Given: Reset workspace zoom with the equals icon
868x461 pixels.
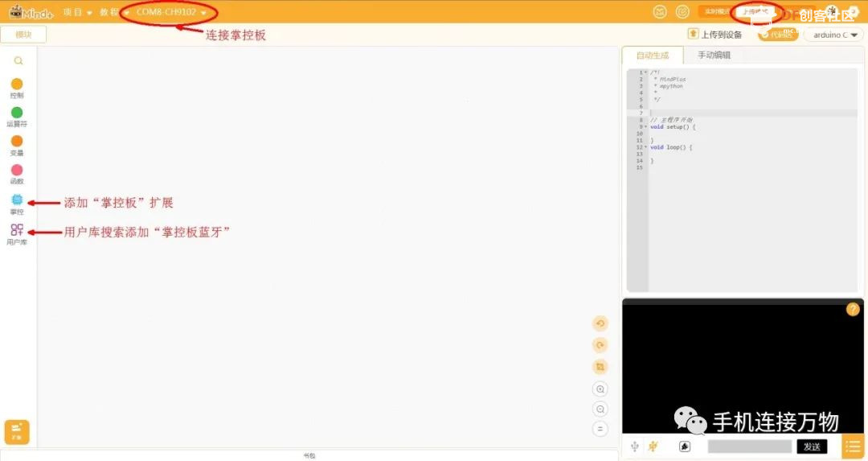Looking at the screenshot, I should 600,429.
